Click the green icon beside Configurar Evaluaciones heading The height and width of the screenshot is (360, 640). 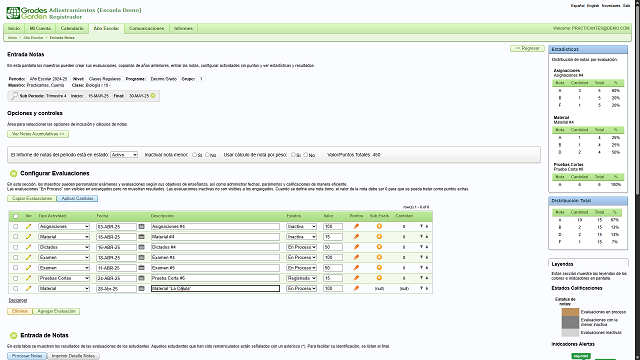13,173
